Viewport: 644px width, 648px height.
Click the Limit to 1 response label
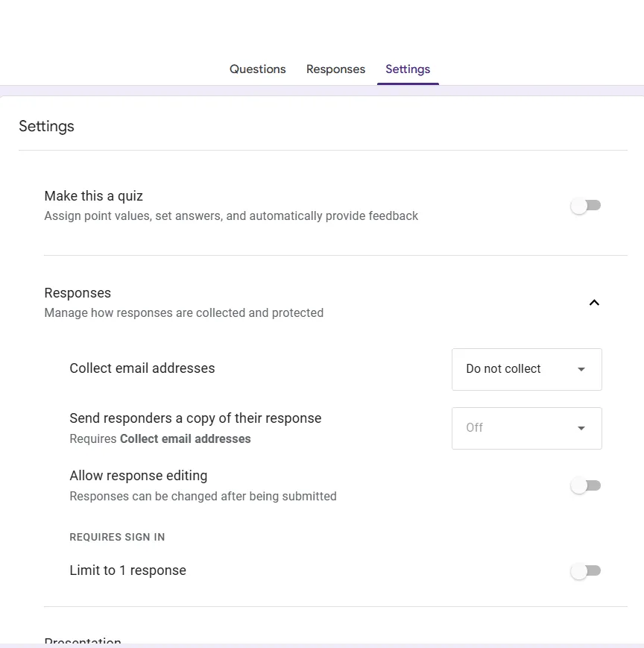(x=127, y=570)
